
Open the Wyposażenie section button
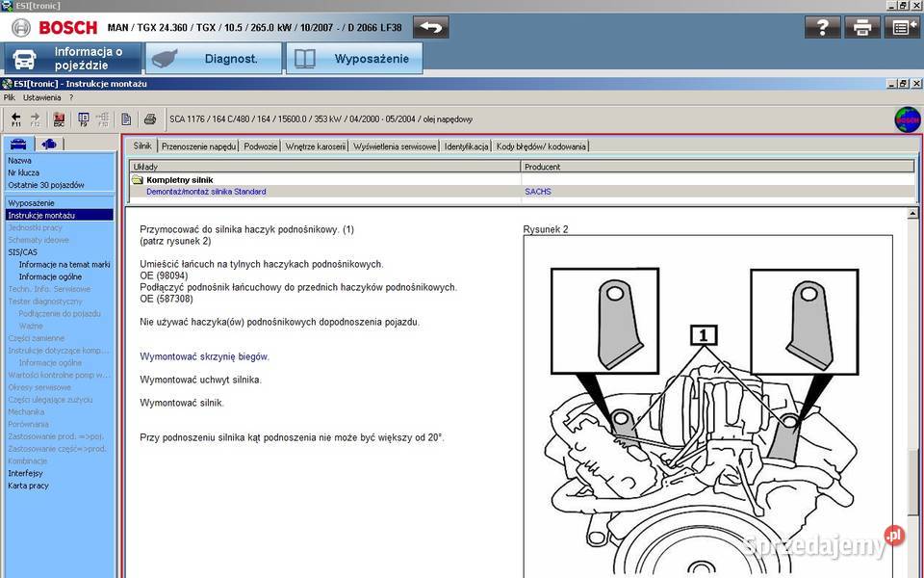click(x=354, y=59)
